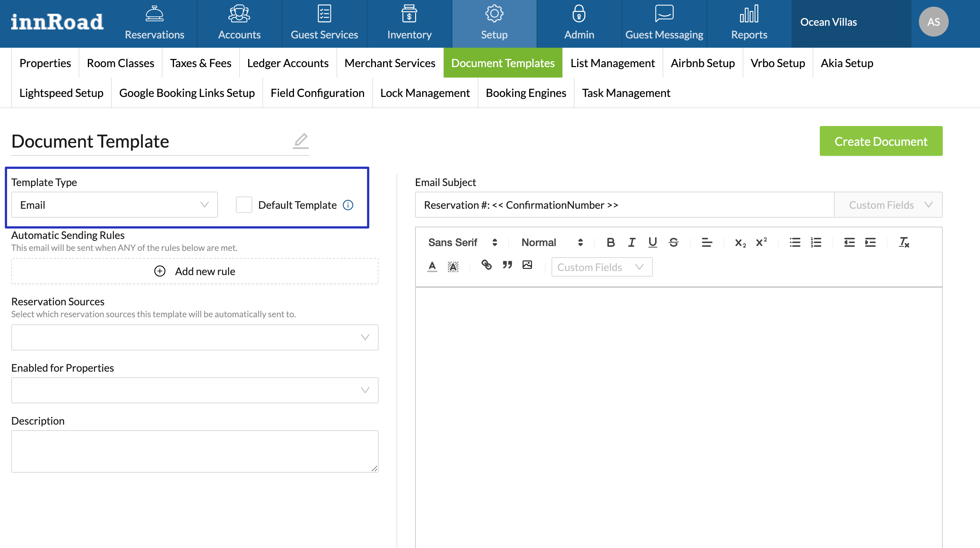Click the Bold formatting icon
This screenshot has width=980, height=548.
pos(610,242)
